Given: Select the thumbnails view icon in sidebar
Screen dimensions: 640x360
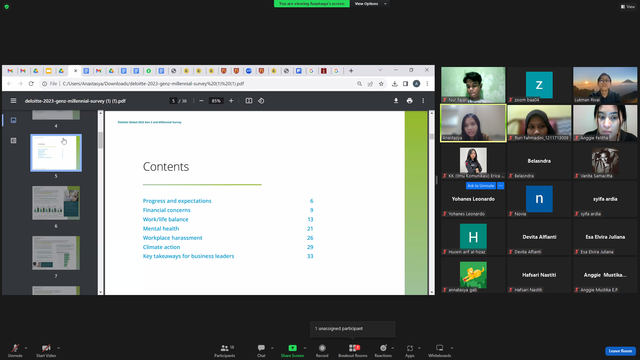Looking at the screenshot, I should coord(13,120).
